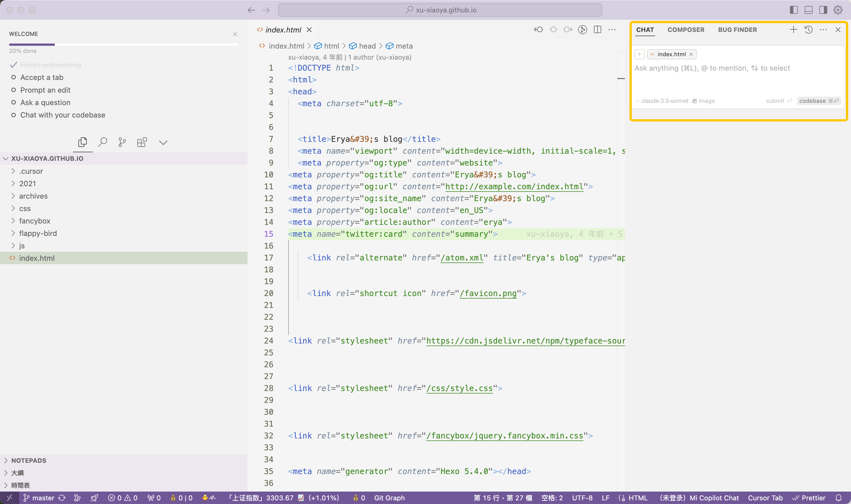The image size is (851, 504).
Task: Switch to the BUG FINDER tab
Action: coord(737,30)
